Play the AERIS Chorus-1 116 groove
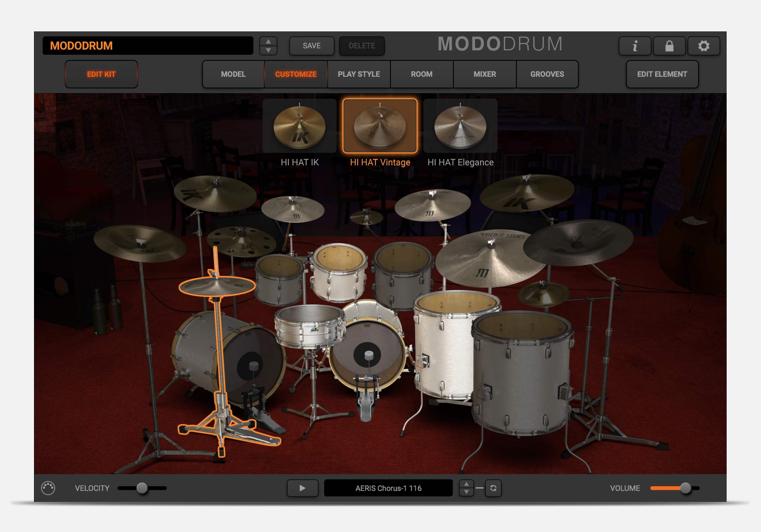This screenshot has width=761, height=532. point(302,488)
